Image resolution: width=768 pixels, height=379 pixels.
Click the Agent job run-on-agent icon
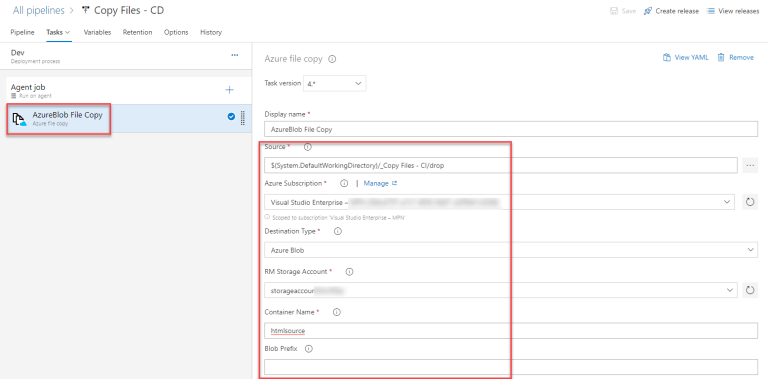tap(14, 96)
